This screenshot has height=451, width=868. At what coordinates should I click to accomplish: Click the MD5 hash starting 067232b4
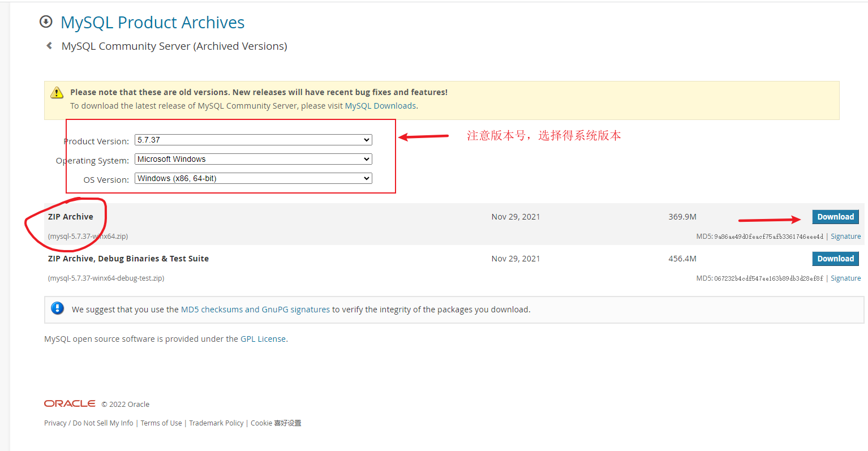(x=768, y=278)
